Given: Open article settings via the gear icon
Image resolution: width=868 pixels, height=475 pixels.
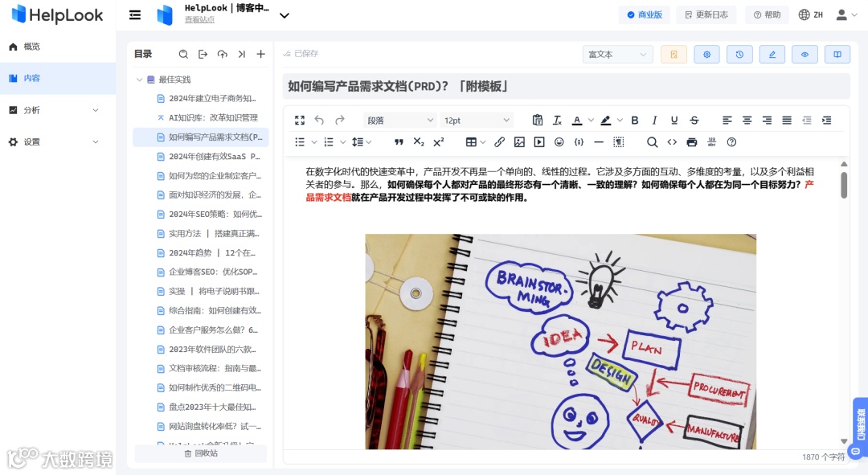Looking at the screenshot, I should pos(706,53).
